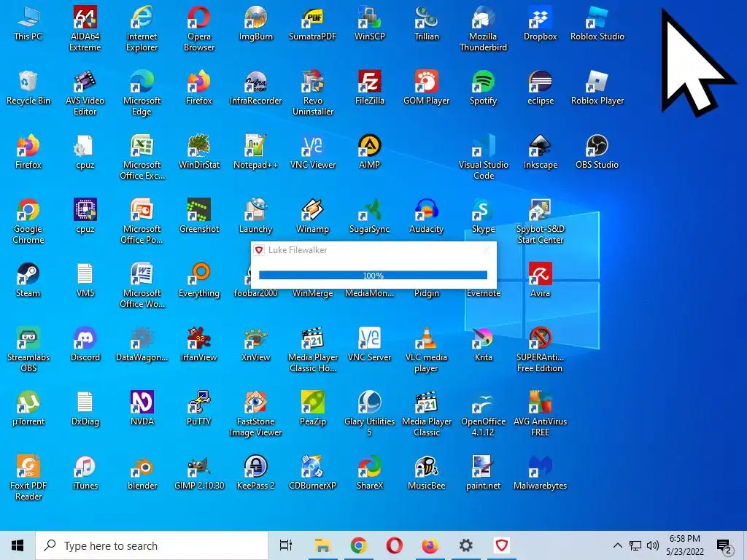Click the VLC media player icon

426,350
